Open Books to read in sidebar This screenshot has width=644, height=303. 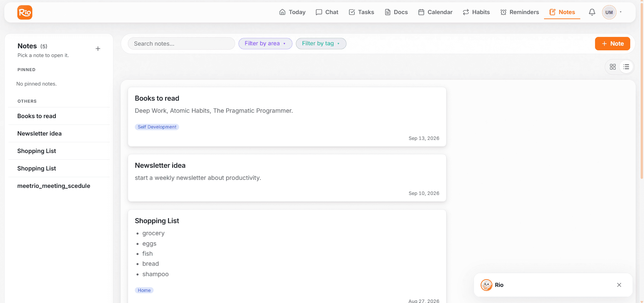click(59, 116)
